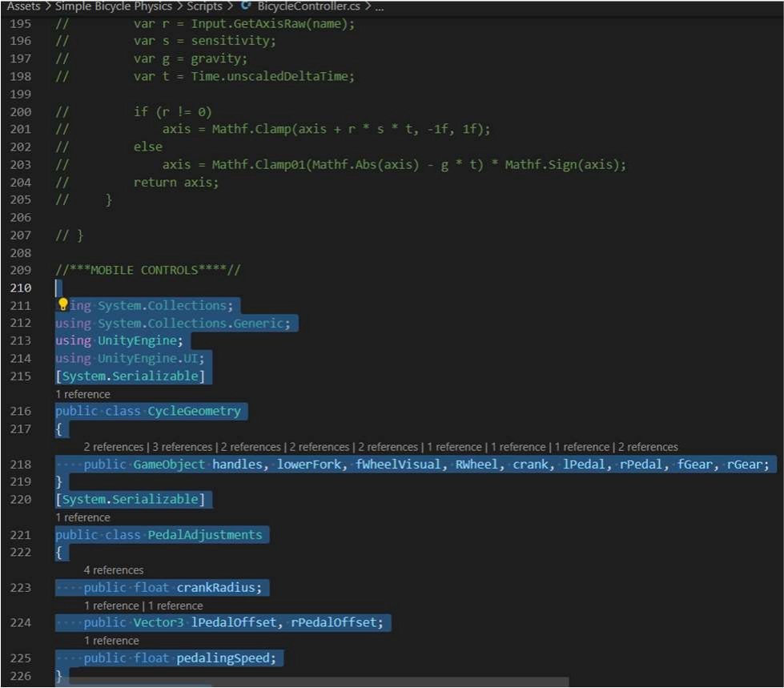
Task: Open the Scripts breadcrumb segment
Action: coord(204,6)
